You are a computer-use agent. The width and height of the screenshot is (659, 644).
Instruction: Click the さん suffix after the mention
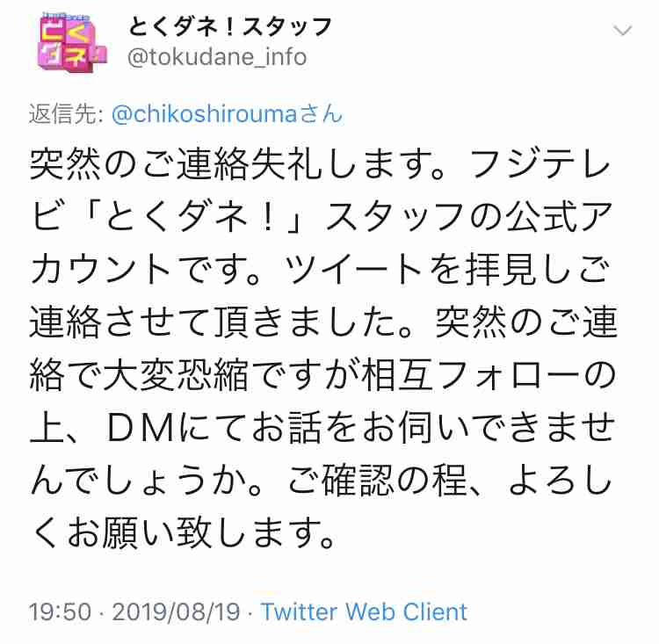point(321,114)
